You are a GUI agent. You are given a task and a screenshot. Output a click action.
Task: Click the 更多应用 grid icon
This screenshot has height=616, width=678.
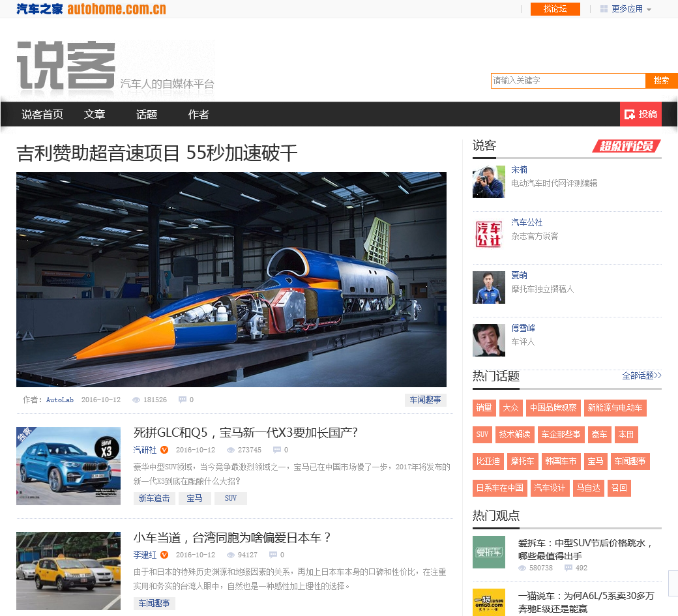[x=604, y=9]
